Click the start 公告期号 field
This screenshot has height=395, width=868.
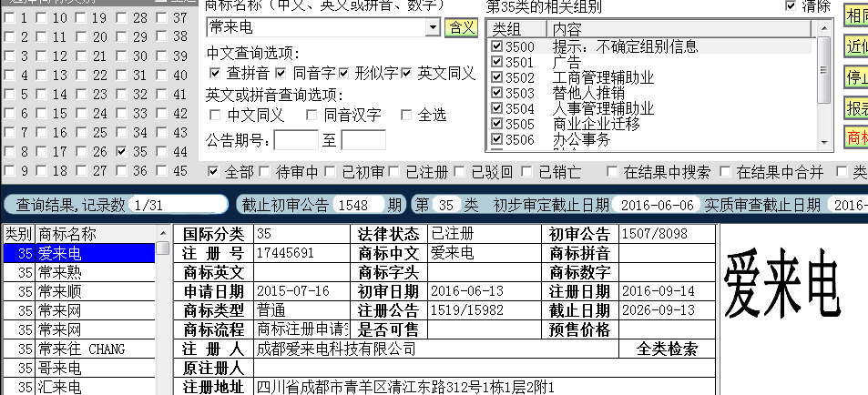[296, 140]
